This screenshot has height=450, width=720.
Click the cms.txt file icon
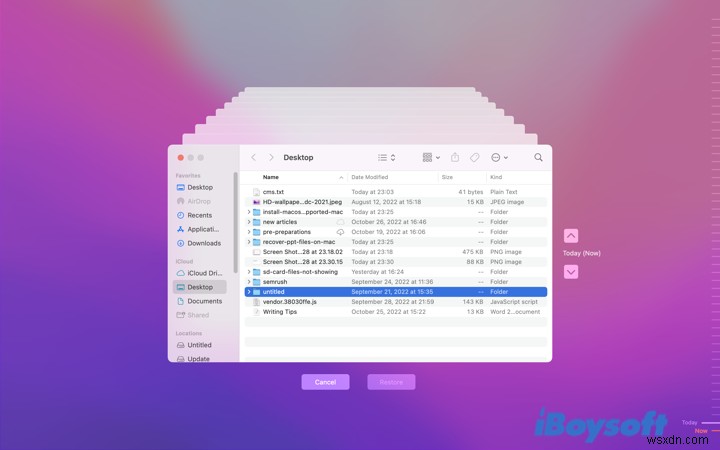(257, 192)
